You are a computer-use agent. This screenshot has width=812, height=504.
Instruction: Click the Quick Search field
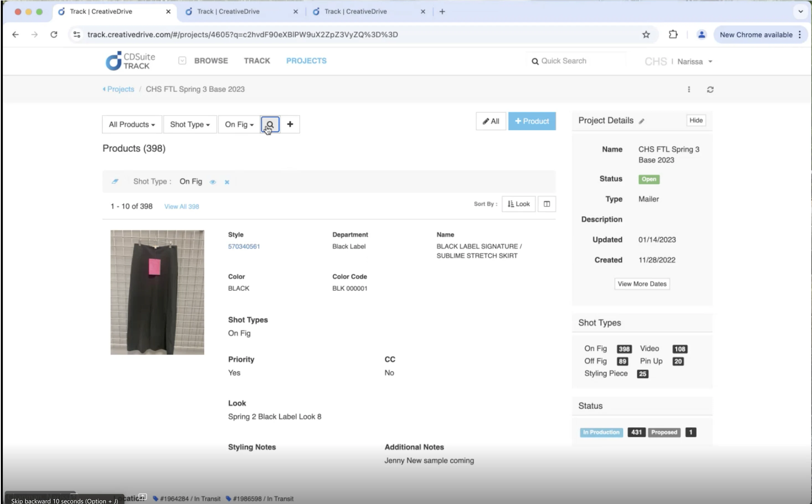tap(576, 61)
